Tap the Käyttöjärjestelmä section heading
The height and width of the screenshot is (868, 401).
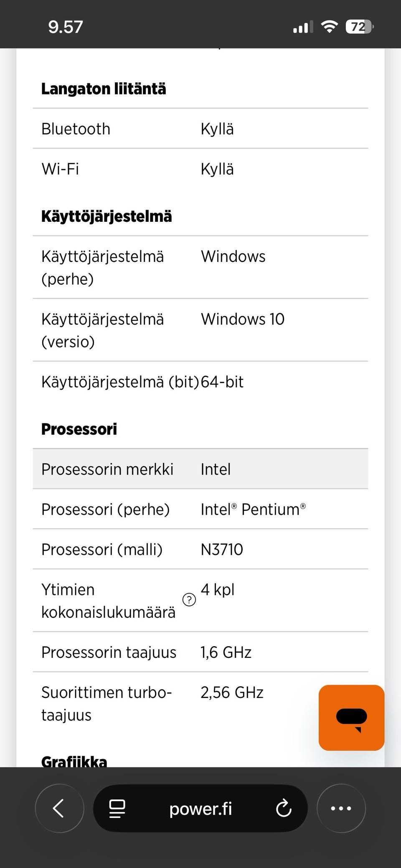tap(107, 216)
